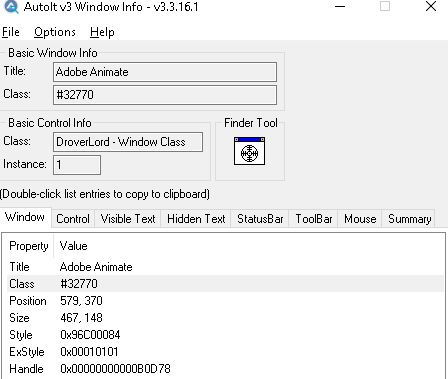Switch to the Window tab
This screenshot has width=448, height=379.
[x=25, y=217]
